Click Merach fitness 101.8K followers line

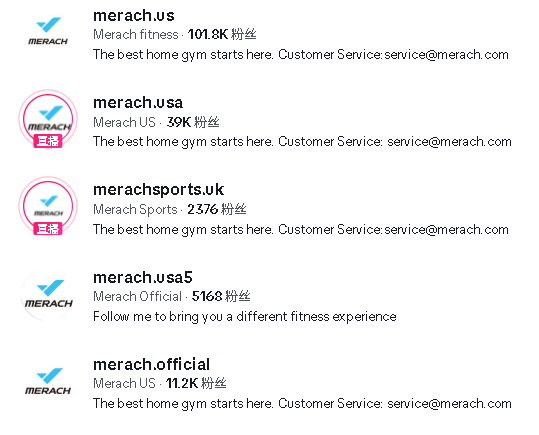point(175,34)
